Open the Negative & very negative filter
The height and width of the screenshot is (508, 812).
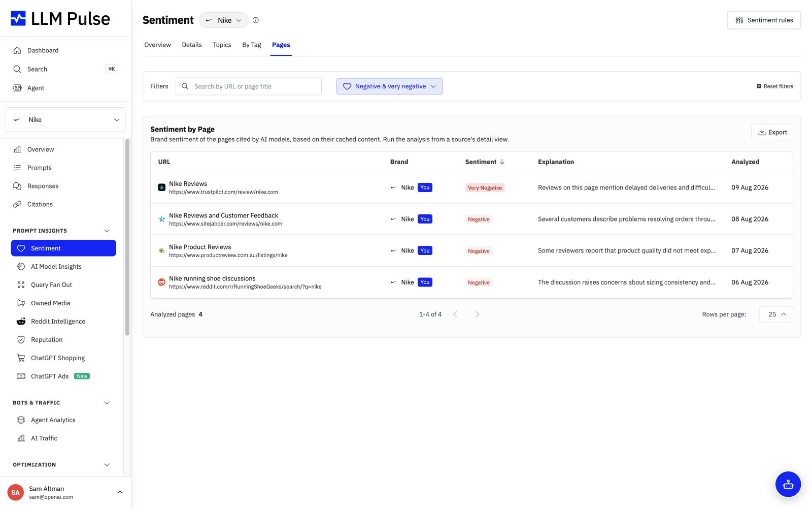(x=390, y=86)
